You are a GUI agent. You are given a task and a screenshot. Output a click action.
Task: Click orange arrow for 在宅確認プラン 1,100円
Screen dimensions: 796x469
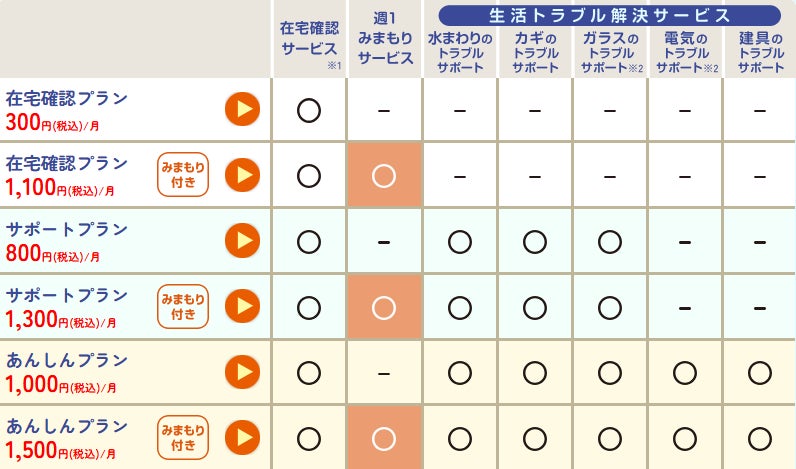click(x=242, y=175)
